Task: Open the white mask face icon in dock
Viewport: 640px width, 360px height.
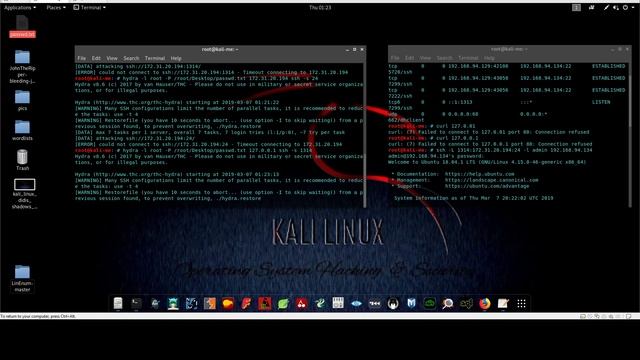Action: [393, 303]
